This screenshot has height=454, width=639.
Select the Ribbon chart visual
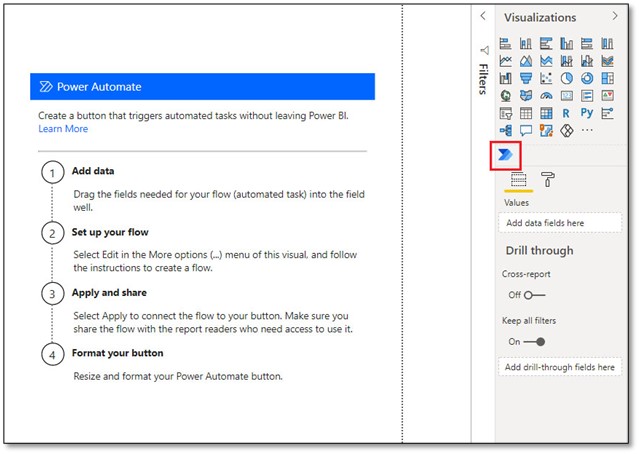(x=607, y=61)
